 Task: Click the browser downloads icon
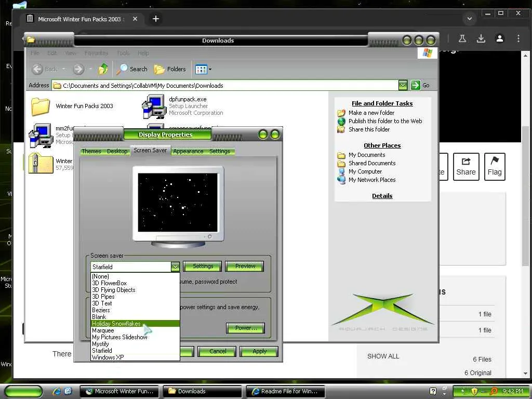(x=481, y=38)
